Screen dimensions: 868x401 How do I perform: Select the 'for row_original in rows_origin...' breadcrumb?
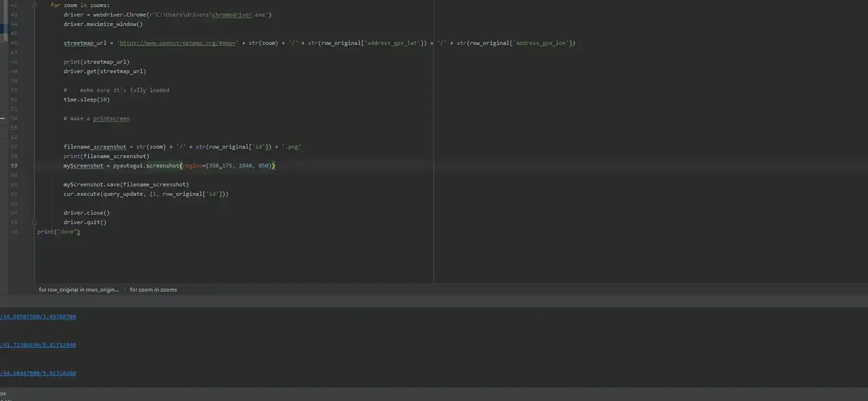tap(79, 290)
